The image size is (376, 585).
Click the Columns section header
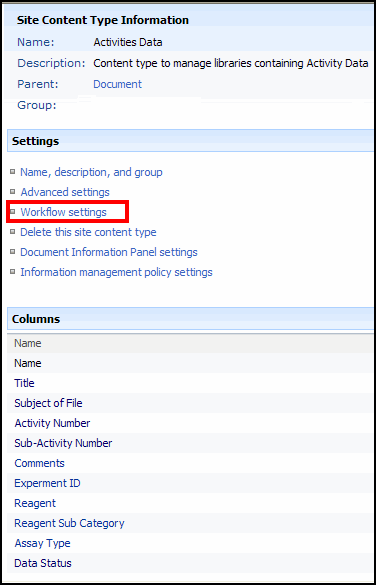point(190,319)
